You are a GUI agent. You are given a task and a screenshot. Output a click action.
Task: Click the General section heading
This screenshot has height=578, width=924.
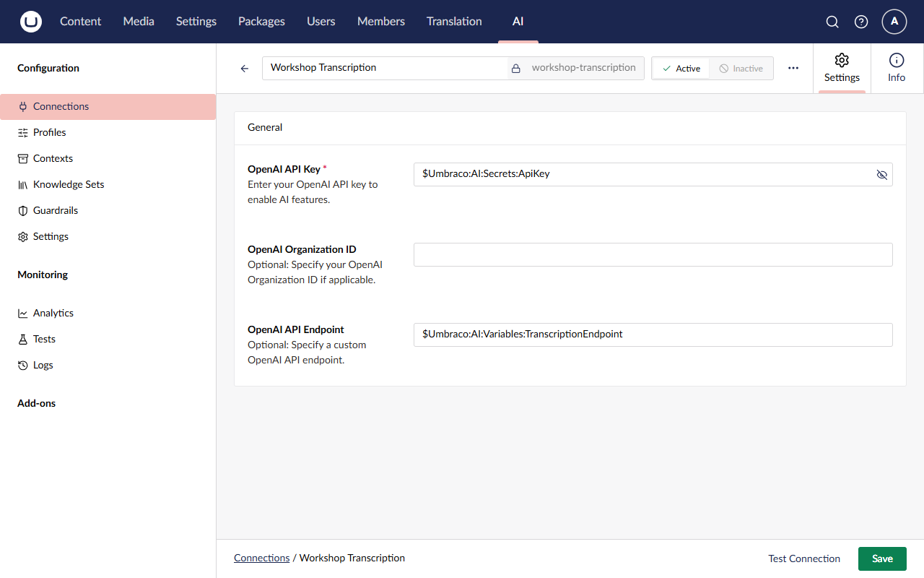point(265,127)
